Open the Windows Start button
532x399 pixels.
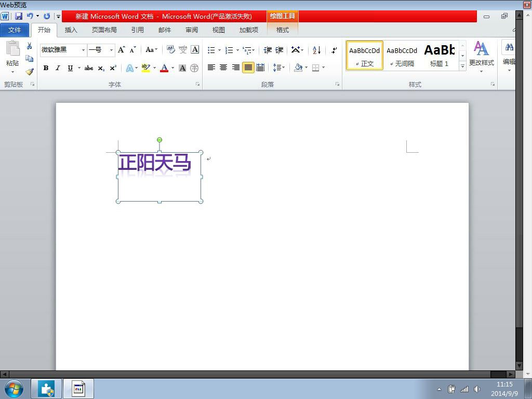[14, 389]
